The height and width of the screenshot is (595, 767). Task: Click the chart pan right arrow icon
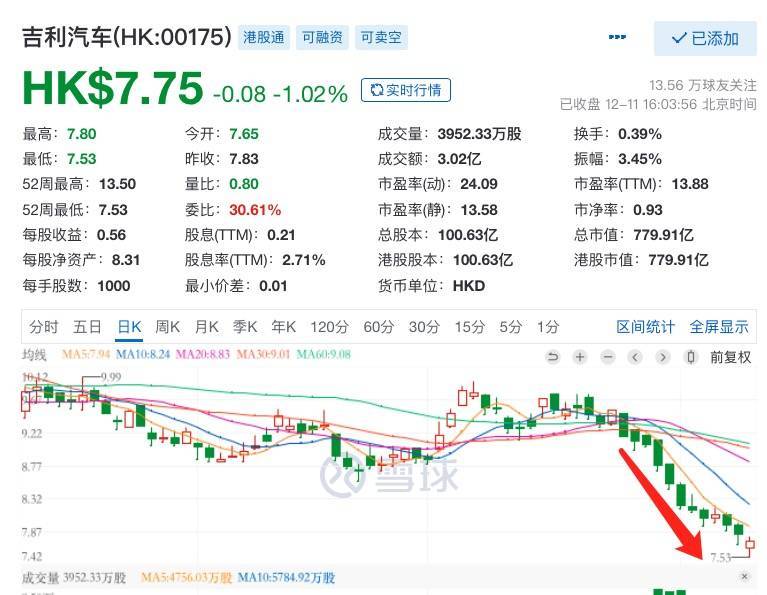tap(663, 357)
